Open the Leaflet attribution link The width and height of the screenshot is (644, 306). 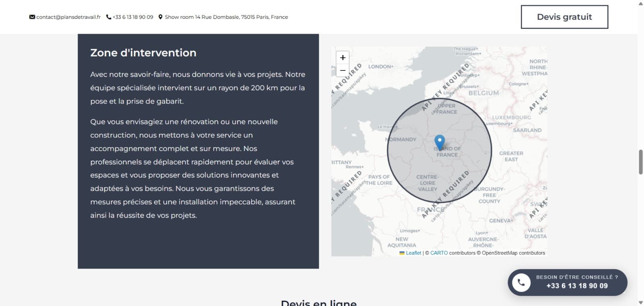click(x=413, y=253)
